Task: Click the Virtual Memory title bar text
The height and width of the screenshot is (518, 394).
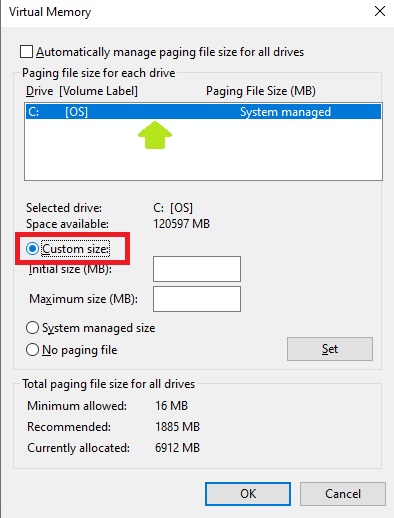Action: pos(50,12)
